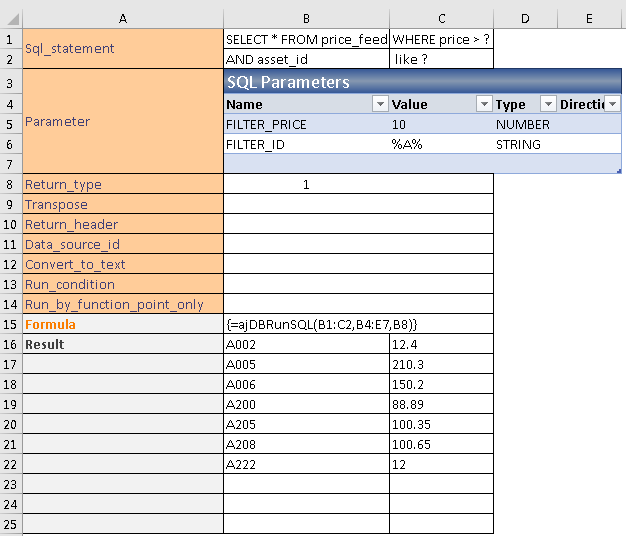Click the Return_type value cell containing 1
This screenshot has height=536, width=626.
[x=306, y=184]
